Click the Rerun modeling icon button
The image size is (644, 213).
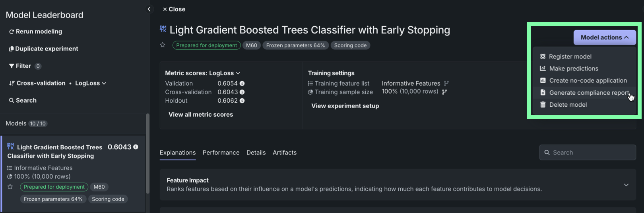[12, 32]
